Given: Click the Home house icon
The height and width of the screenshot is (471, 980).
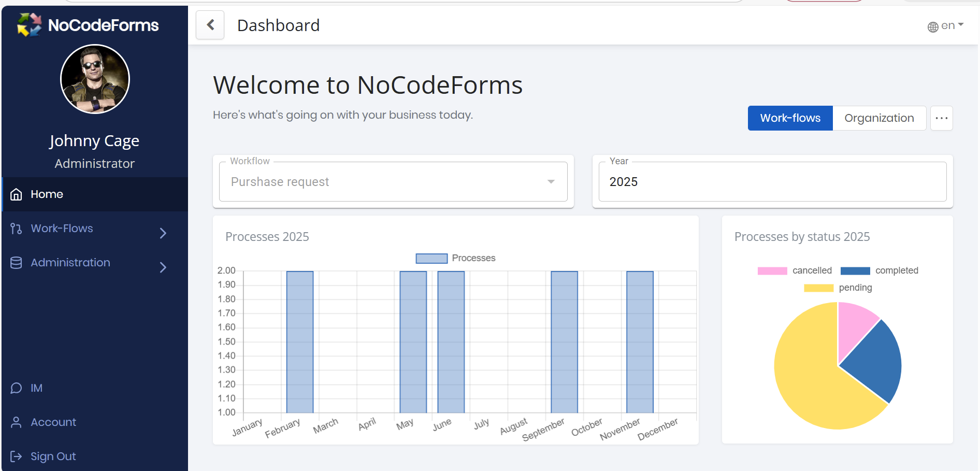Looking at the screenshot, I should tap(16, 194).
